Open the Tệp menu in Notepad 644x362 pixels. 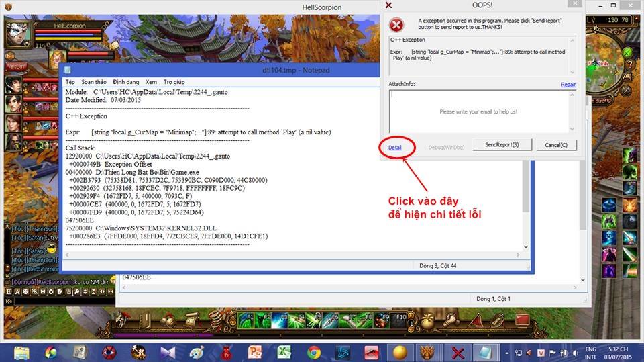coord(70,82)
